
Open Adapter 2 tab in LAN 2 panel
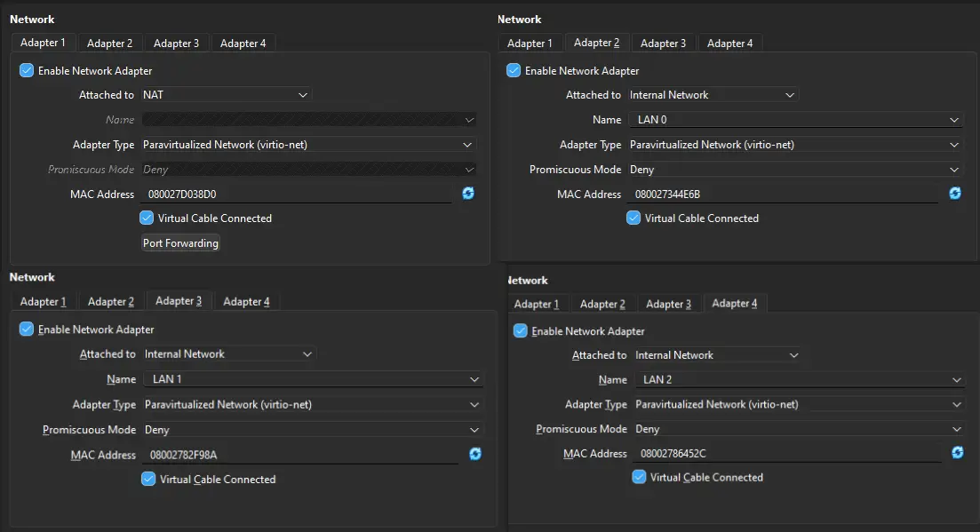click(x=602, y=305)
